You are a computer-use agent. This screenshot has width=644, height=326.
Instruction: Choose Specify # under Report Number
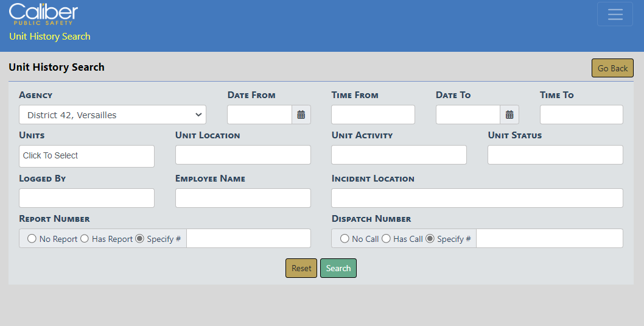click(x=139, y=239)
